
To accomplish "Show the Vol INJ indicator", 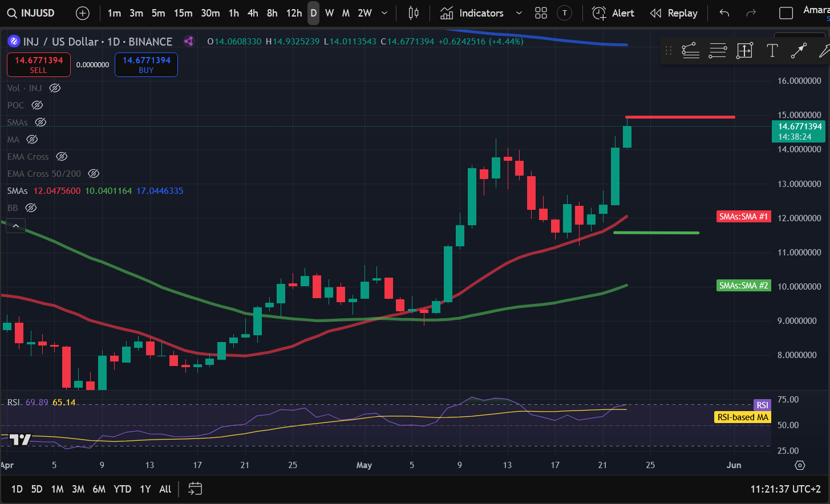I will click(55, 88).
